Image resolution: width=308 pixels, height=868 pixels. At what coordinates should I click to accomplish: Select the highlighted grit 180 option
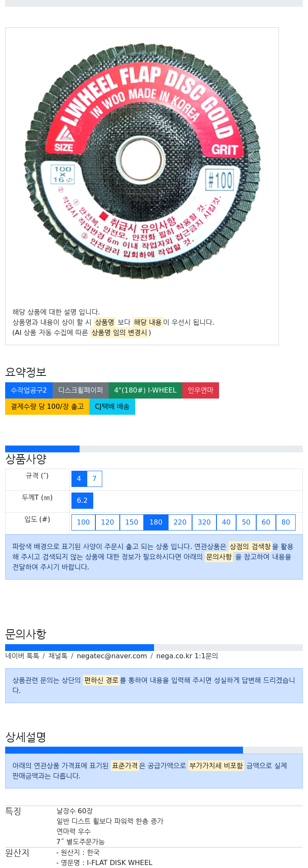[156, 522]
